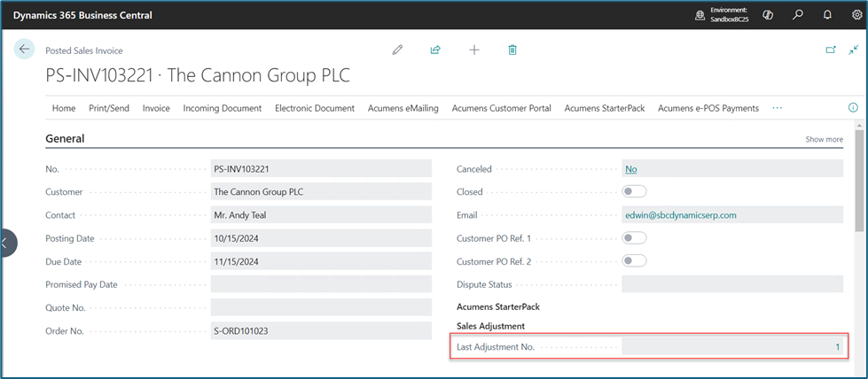Click the pencil edit icon
This screenshot has height=379, width=868.
pyautogui.click(x=397, y=50)
